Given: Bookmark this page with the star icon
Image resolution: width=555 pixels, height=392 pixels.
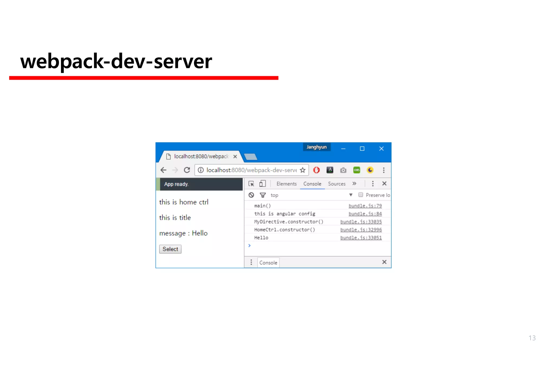Looking at the screenshot, I should tap(303, 170).
